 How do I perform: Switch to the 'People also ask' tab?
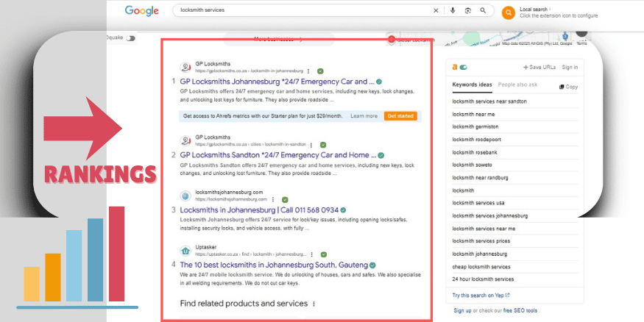pos(517,85)
